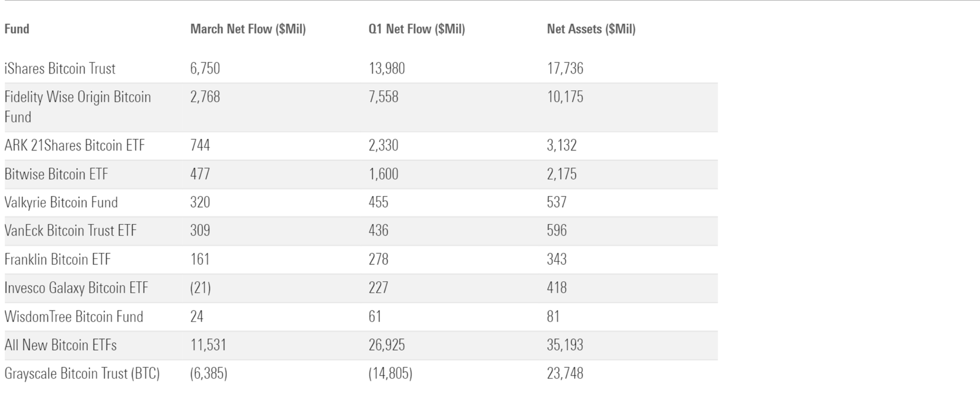Viewport: 980px width, 407px height.
Task: Click the Net Assets column header
Action: click(591, 29)
